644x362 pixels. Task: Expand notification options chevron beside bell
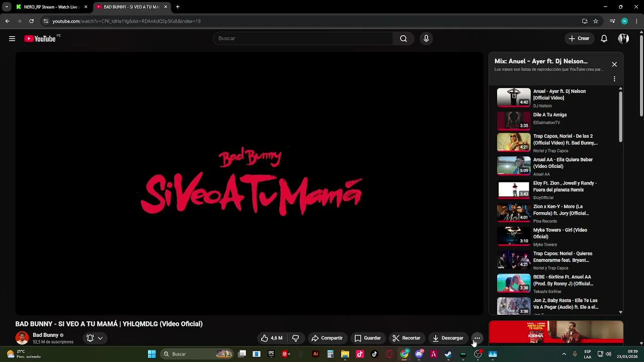pyautogui.click(x=100, y=338)
